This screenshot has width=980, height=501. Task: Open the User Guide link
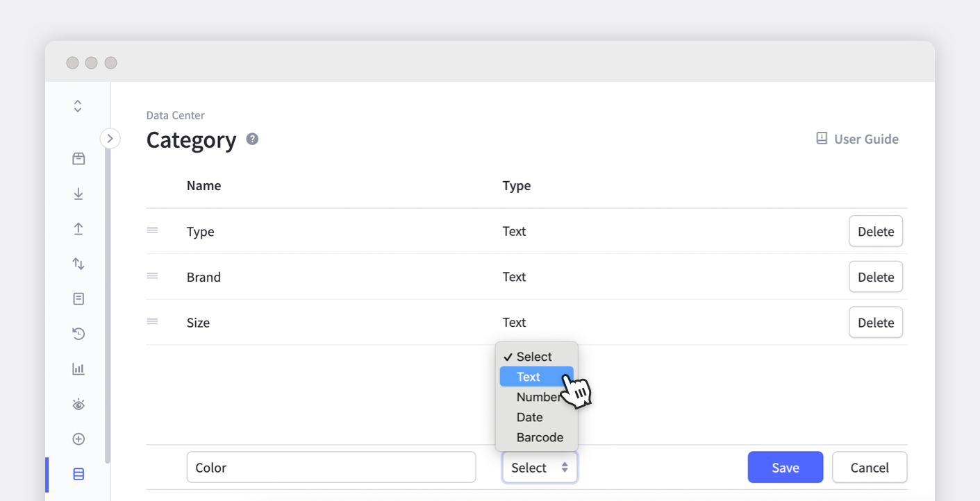(x=857, y=139)
